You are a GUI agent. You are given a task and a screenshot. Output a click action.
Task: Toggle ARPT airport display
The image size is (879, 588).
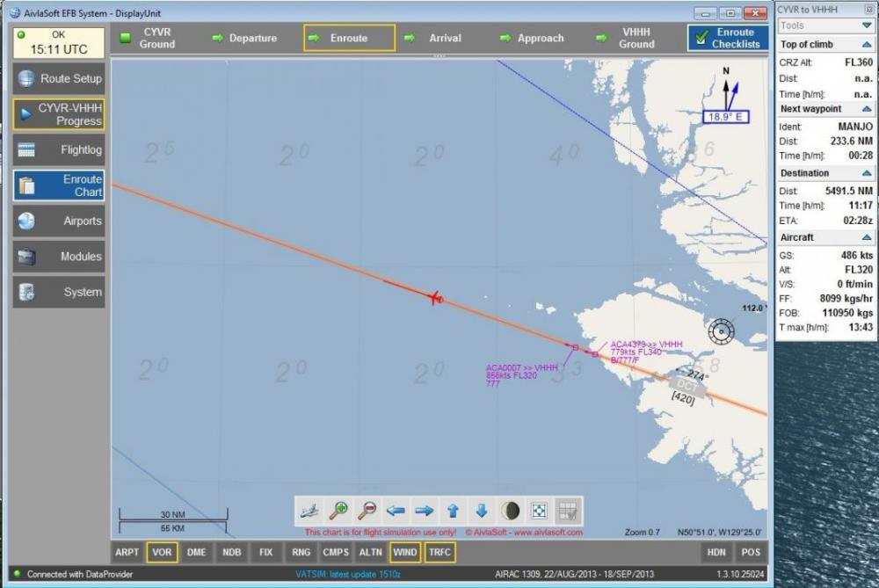[x=127, y=552]
